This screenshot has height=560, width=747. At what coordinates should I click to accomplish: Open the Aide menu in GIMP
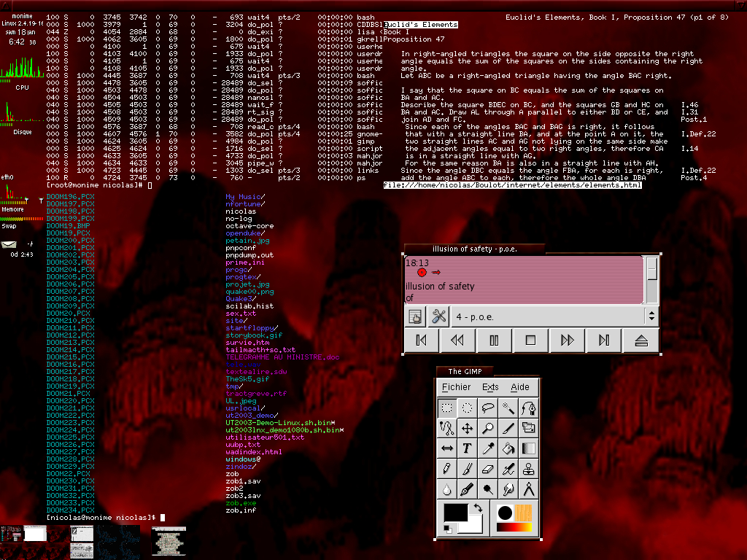click(520, 387)
